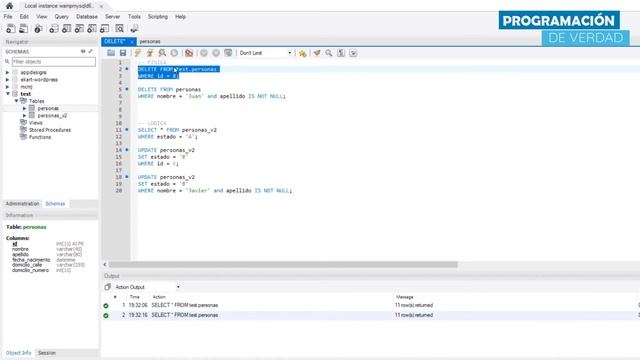
Task: Select the Functions node
Action: (40, 137)
